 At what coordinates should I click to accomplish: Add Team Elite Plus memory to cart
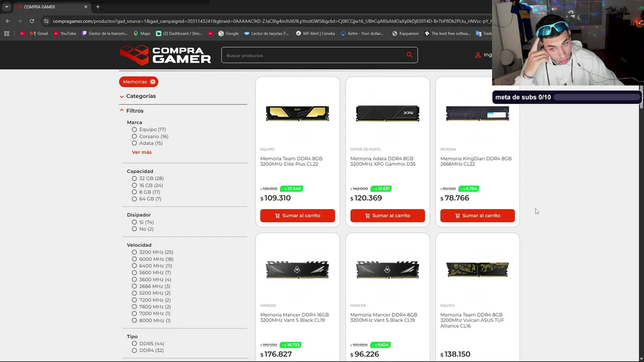(297, 216)
